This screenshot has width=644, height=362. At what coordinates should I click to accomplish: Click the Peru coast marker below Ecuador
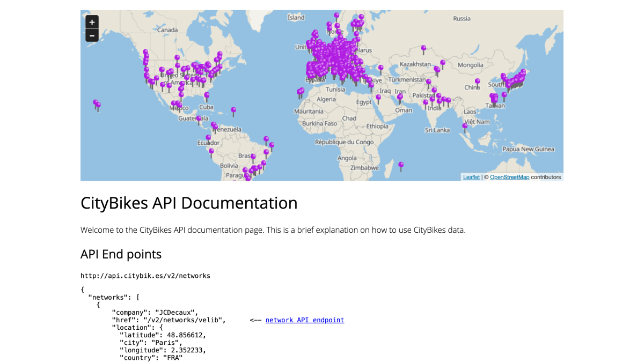click(x=211, y=154)
